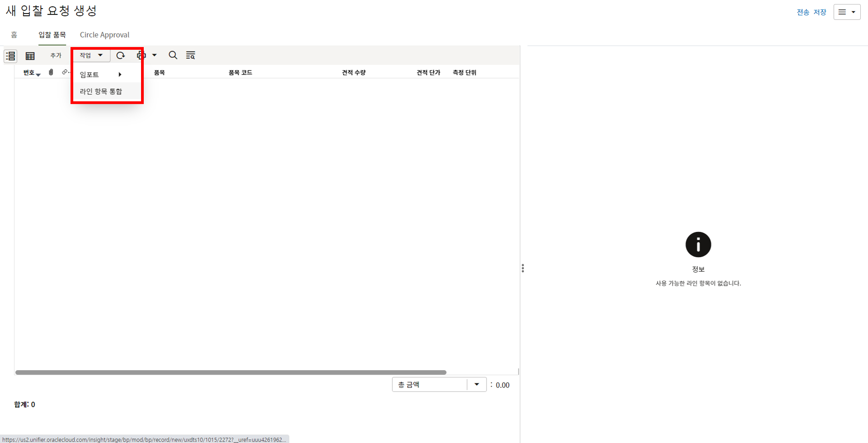
Task: Switch to the list view icon
Action: coord(10,56)
